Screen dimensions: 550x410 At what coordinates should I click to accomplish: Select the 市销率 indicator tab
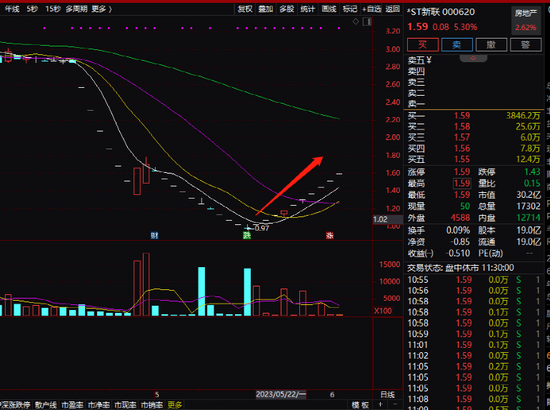pos(152,405)
